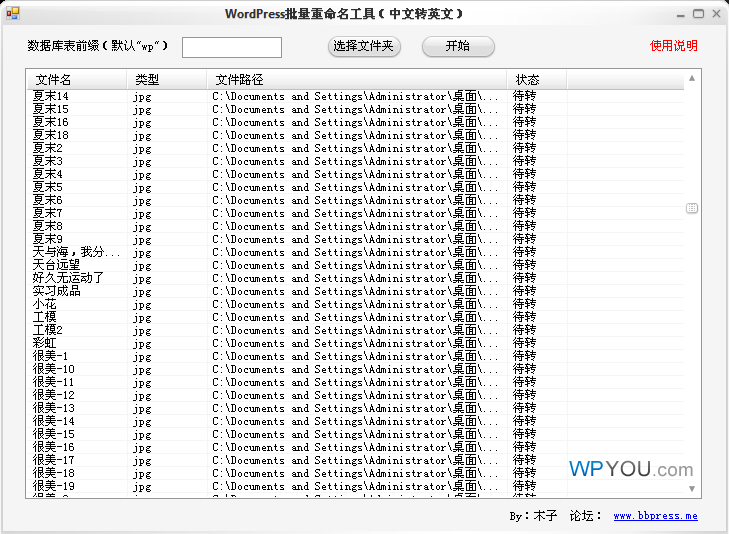
Task: Click the vertical scrollbar thumb
Action: coord(692,208)
